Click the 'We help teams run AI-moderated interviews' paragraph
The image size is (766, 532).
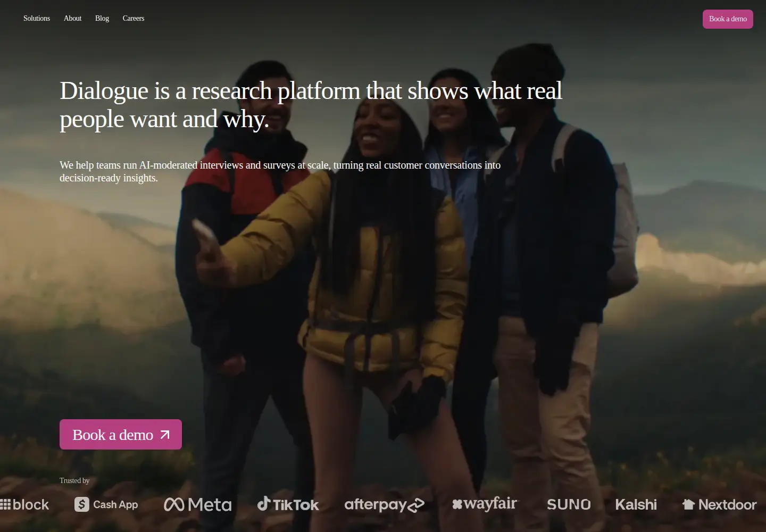(280, 171)
